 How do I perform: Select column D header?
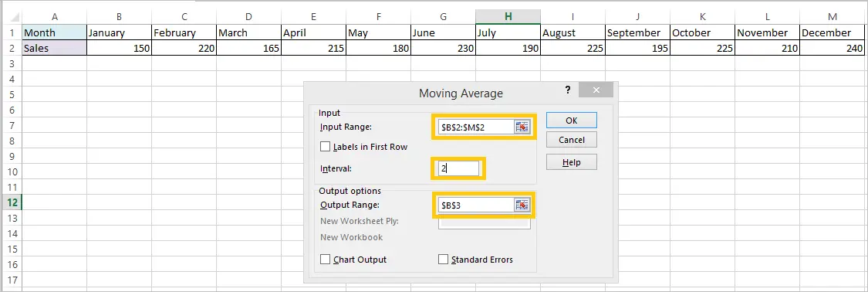(x=248, y=17)
